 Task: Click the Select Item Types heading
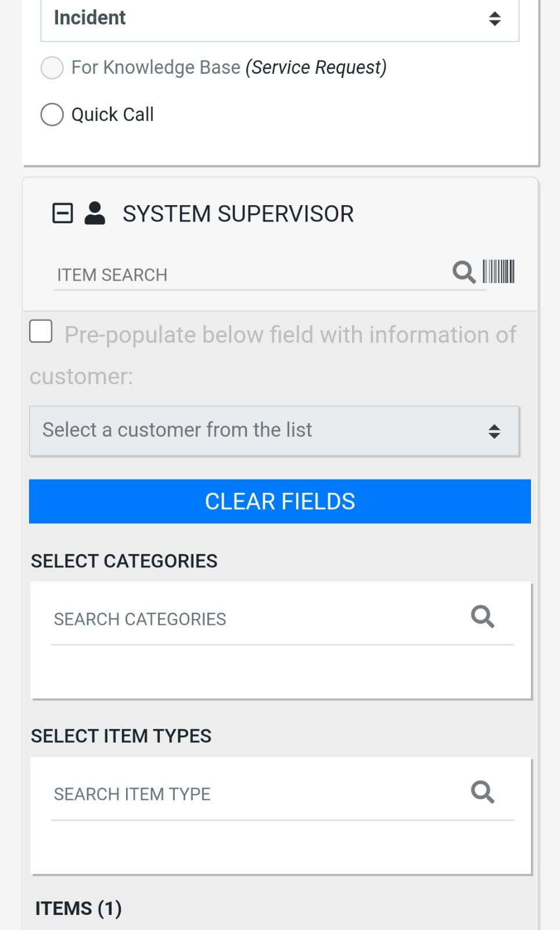[121, 736]
